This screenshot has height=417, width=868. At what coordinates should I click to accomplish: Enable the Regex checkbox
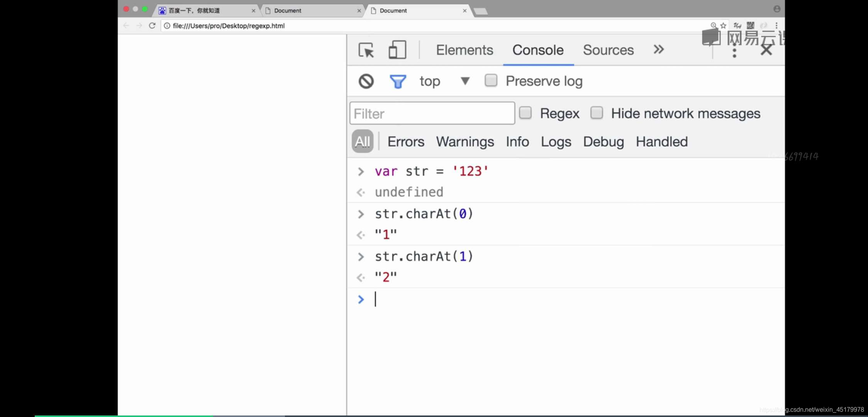coord(525,113)
